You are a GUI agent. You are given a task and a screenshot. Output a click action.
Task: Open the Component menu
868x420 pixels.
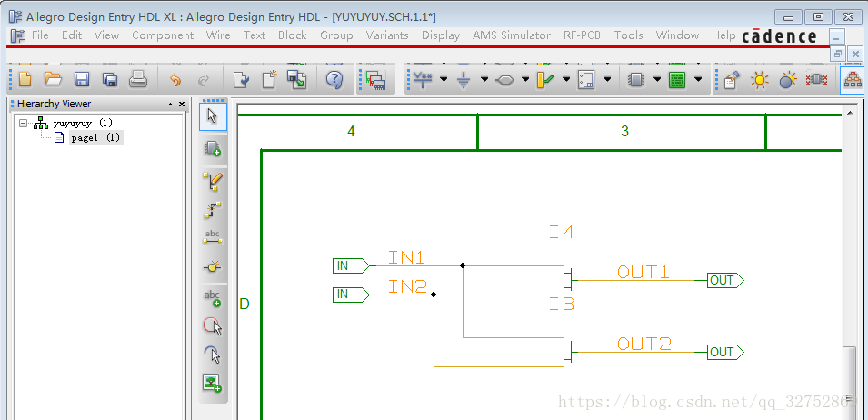click(163, 35)
